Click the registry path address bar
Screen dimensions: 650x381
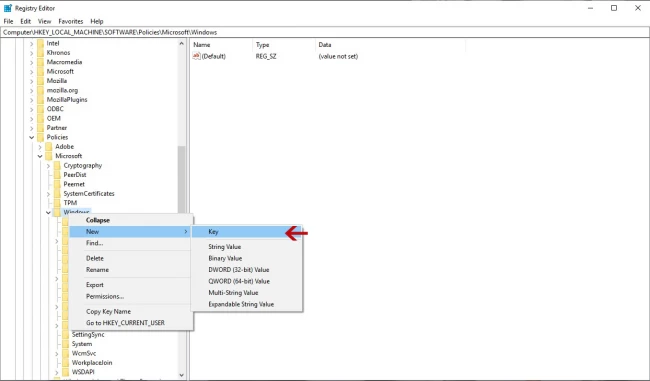coord(325,32)
